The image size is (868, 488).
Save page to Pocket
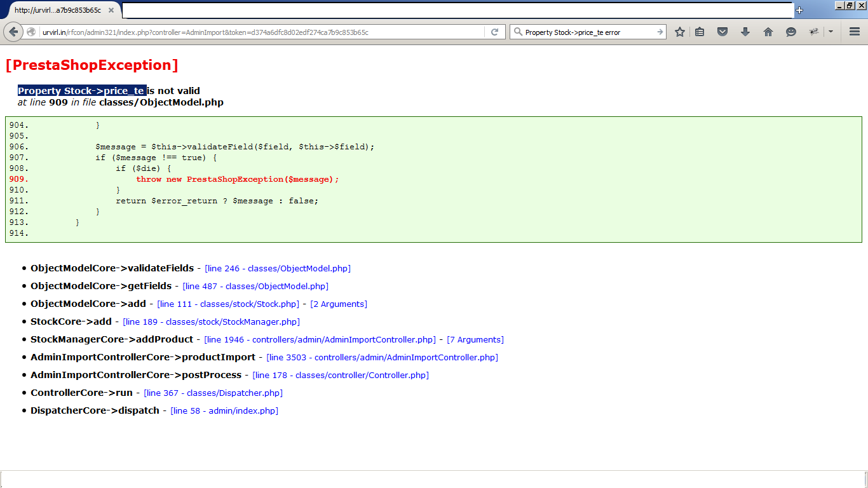click(x=722, y=32)
